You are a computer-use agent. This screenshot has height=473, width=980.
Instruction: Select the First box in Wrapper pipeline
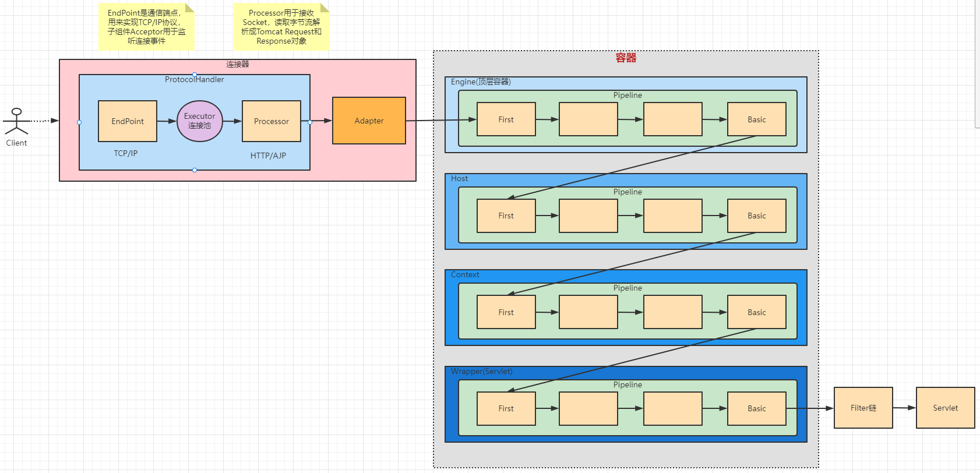pyautogui.click(x=506, y=409)
